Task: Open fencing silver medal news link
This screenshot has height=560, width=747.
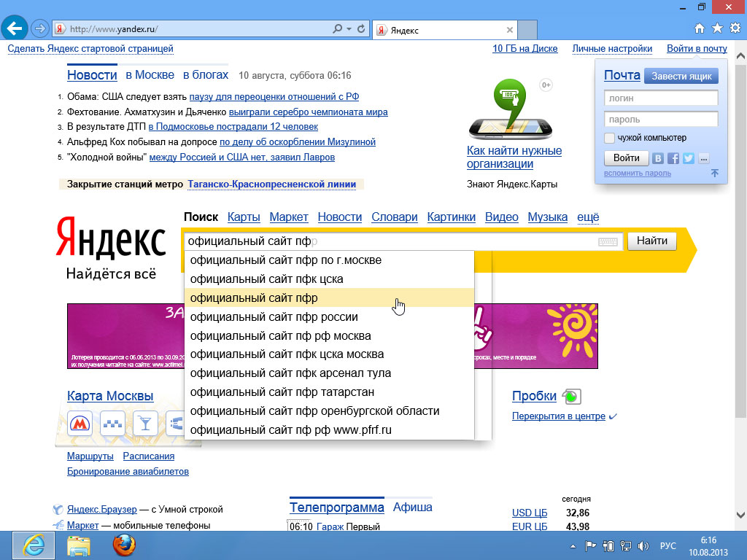Action: (309, 112)
